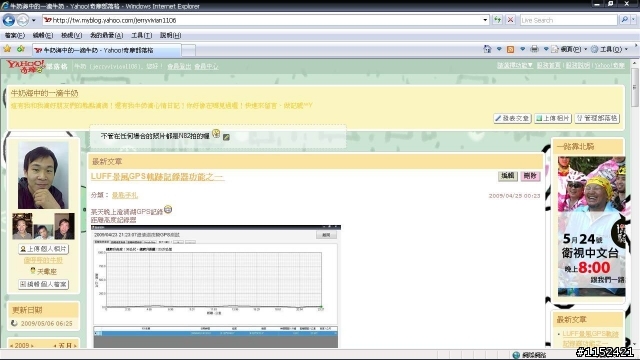640x360 pixels.
Task: Open the category link after 分類
Action: coord(125,196)
